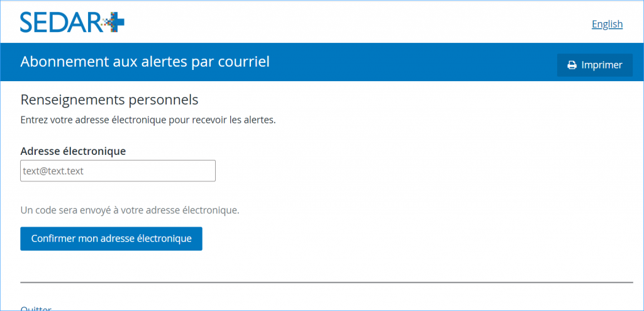Viewport: 644px width, 311px height.
Task: Click the Un code sera envoyé notice
Action: 130,210
